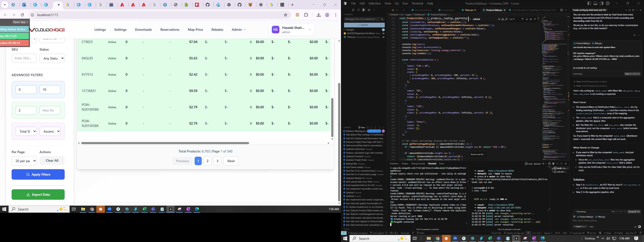644x242 pixels.
Task: Click the Max Stock input field
Action: pos(50,110)
